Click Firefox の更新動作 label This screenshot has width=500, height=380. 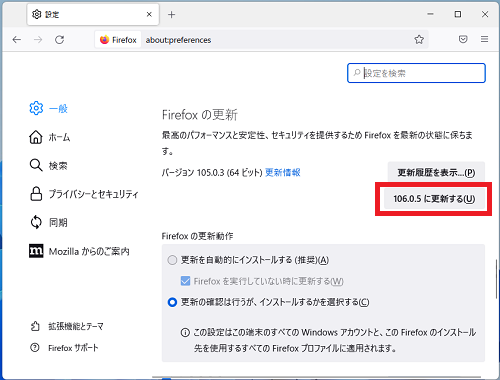coord(197,236)
